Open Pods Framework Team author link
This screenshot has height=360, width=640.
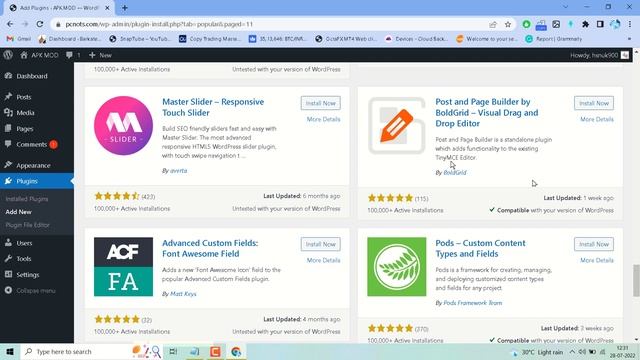click(x=473, y=303)
